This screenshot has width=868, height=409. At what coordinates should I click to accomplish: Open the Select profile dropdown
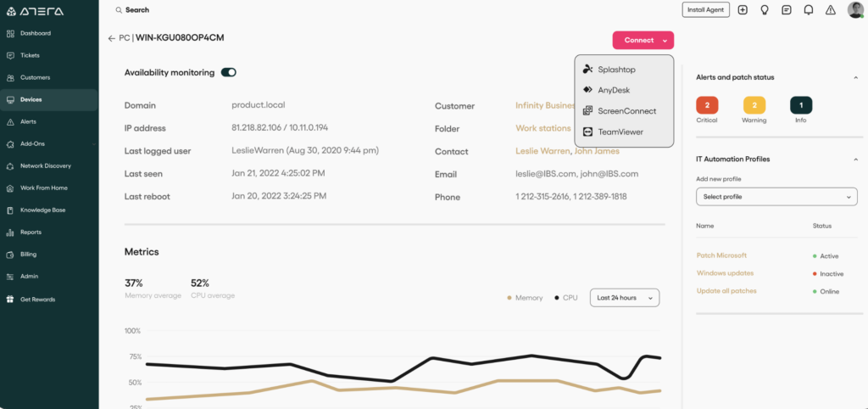click(776, 197)
